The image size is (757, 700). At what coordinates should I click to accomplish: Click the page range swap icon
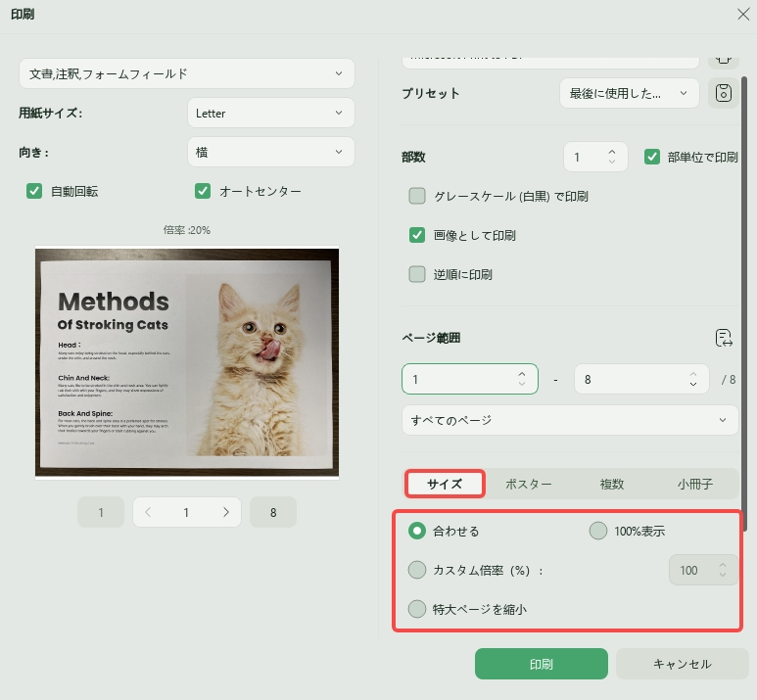[723, 338]
